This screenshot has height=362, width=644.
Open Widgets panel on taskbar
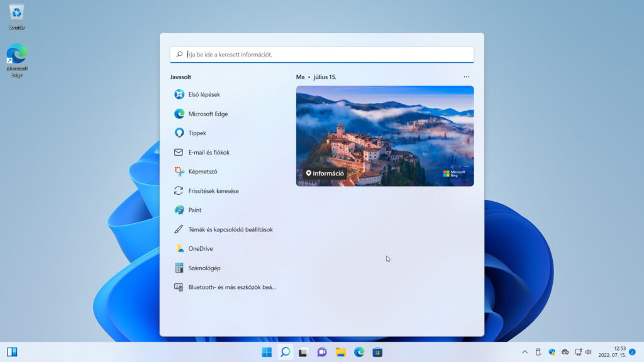(x=12, y=352)
